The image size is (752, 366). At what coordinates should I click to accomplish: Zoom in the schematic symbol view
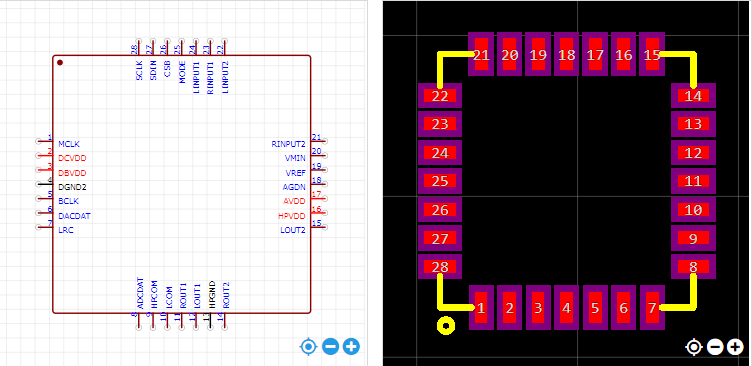352,346
